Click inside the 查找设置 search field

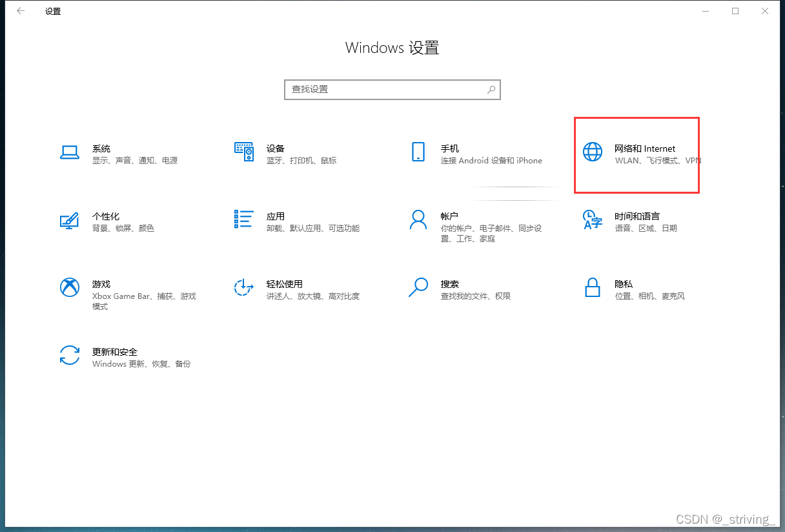[392, 90]
